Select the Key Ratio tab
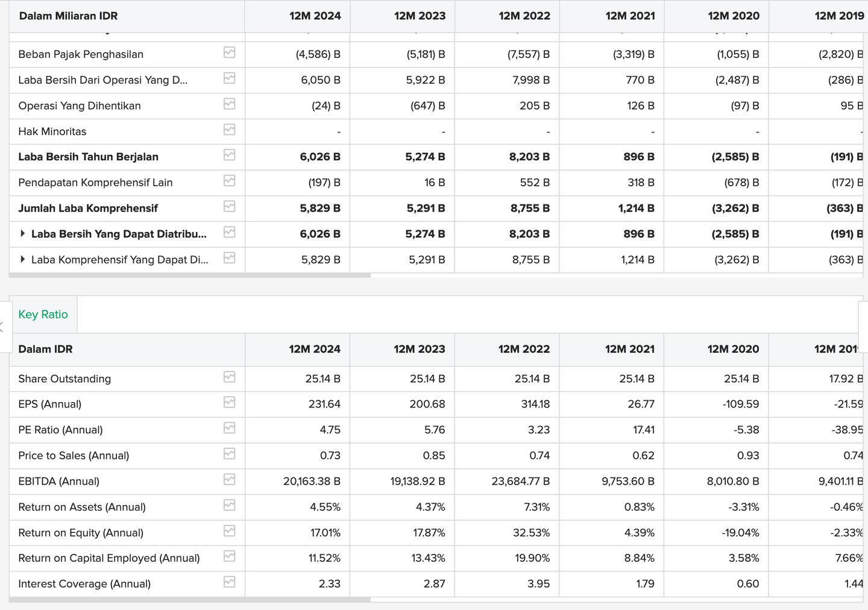Viewport: 868px width, 610px height. point(43,315)
